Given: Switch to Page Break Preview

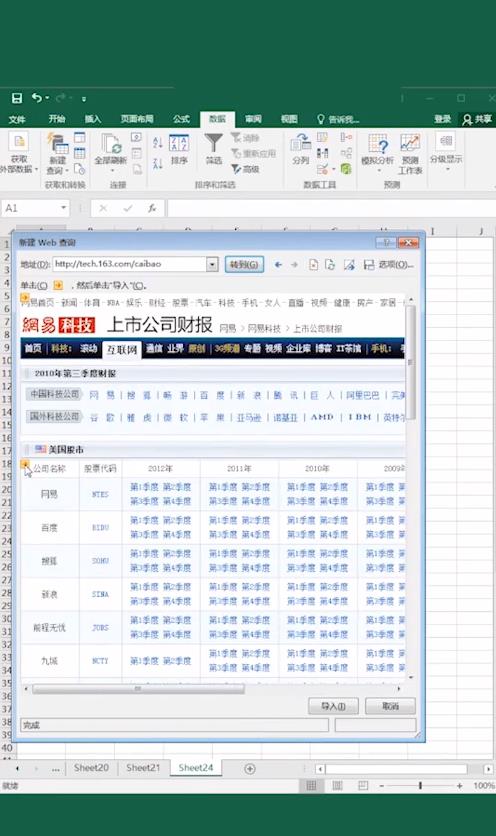Looking at the screenshot, I should tap(363, 786).
